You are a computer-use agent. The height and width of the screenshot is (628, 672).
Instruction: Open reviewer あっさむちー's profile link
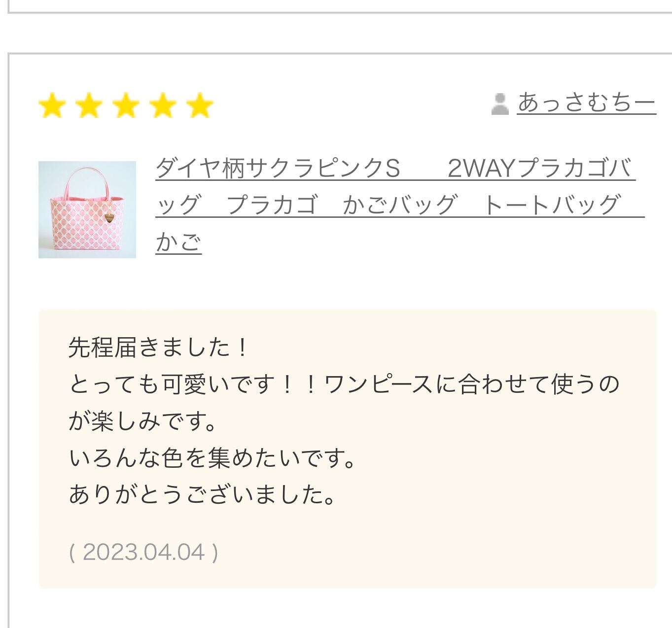(586, 103)
